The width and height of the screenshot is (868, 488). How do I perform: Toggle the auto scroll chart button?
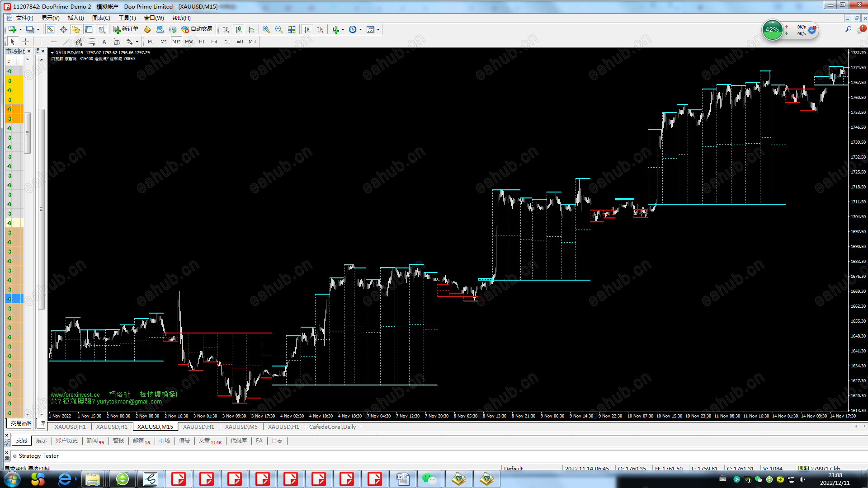307,29
